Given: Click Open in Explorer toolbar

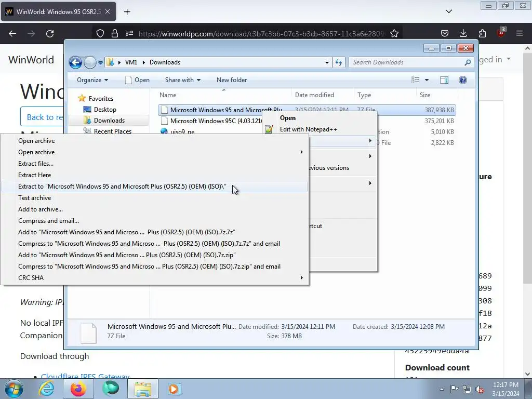Looking at the screenshot, I should click(x=137, y=80).
